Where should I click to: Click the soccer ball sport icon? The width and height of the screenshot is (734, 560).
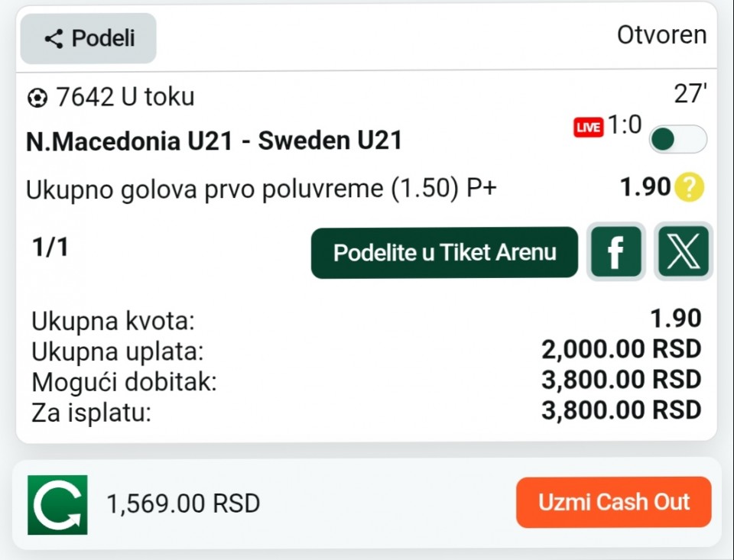(37, 98)
